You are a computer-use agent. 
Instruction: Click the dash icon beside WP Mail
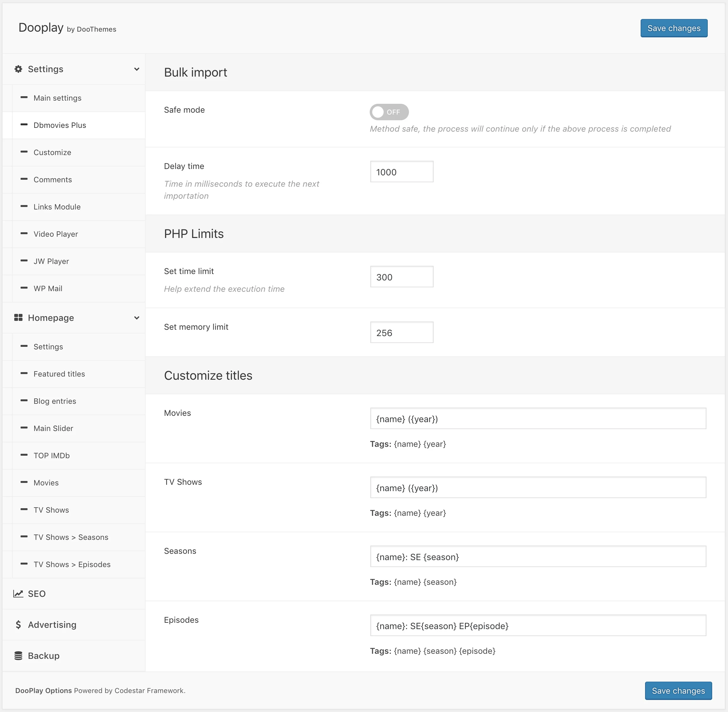[x=24, y=288]
